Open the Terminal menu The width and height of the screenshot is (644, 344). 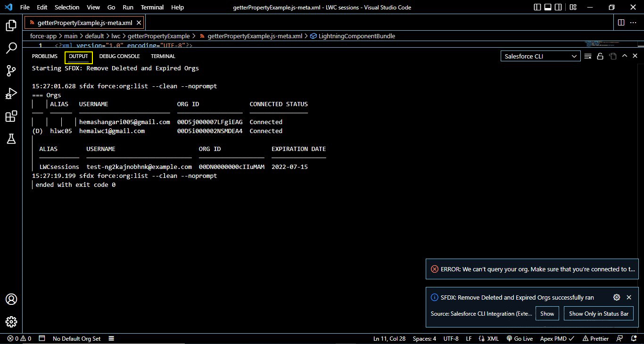(x=152, y=8)
